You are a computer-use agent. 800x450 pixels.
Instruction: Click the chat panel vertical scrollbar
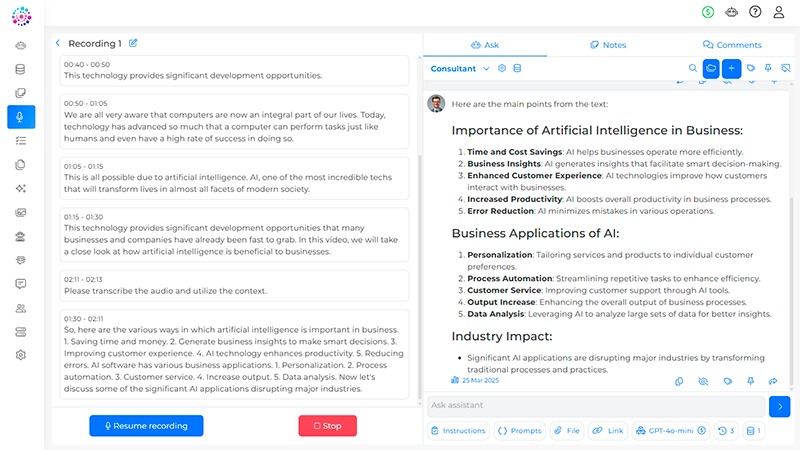tap(792, 291)
